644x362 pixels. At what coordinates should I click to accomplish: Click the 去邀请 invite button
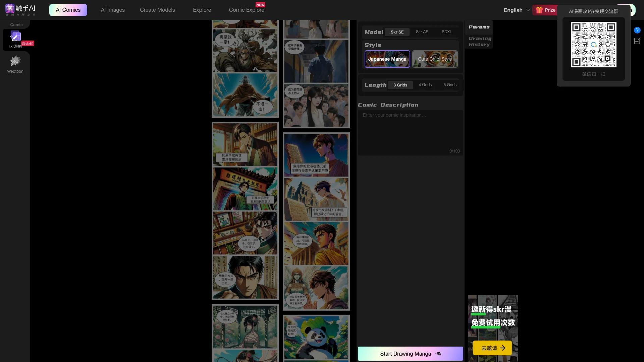tap(492, 348)
